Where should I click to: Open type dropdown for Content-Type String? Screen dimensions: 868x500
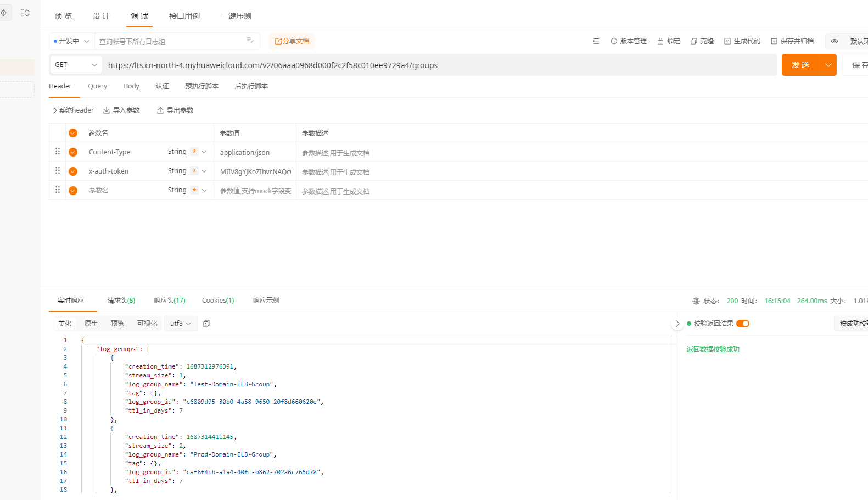point(204,152)
